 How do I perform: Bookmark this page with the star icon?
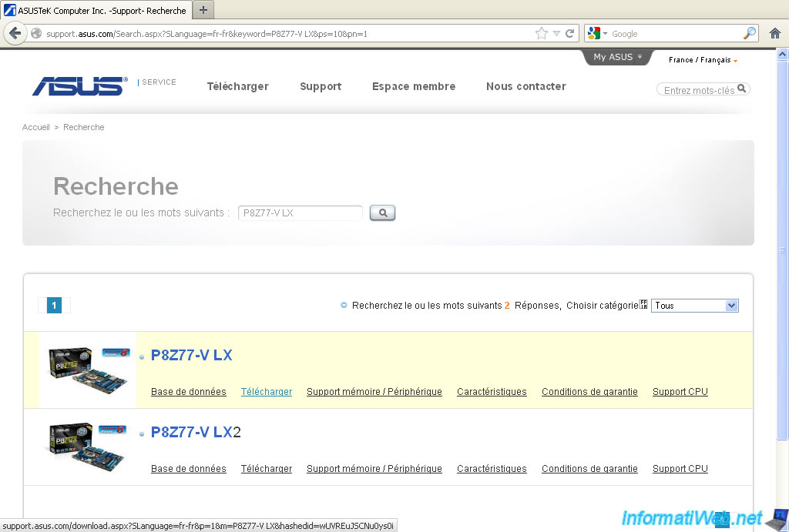(x=542, y=34)
